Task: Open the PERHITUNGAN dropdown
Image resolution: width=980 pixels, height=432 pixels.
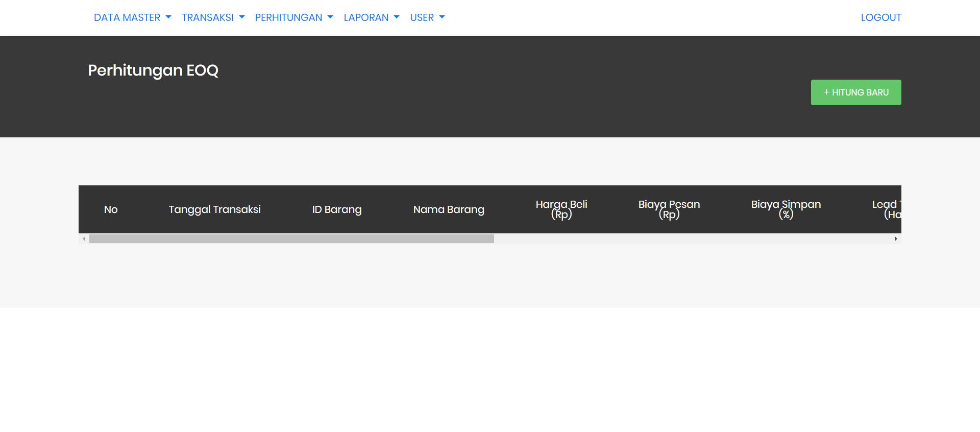Action: pos(293,17)
